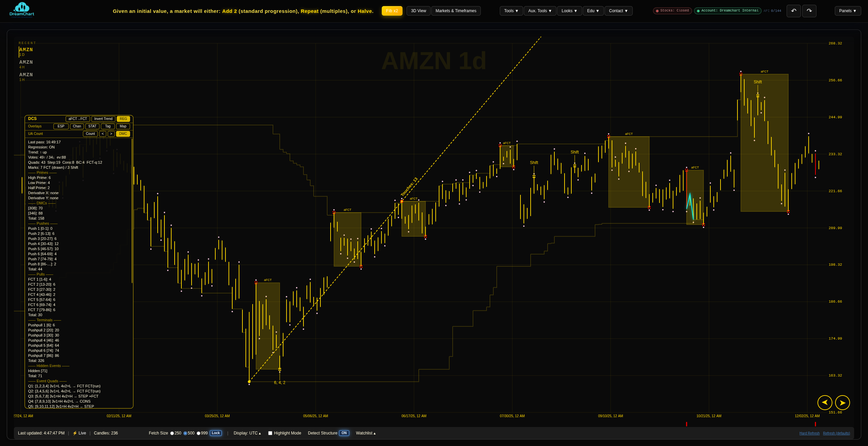Viewport: 868px width, 446px height.
Task: Click the next '>' count button
Action: pyautogui.click(x=111, y=134)
